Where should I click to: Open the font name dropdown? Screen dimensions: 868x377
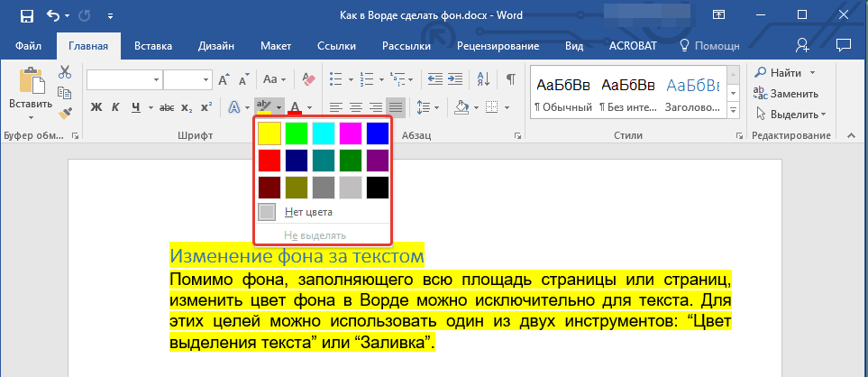tap(157, 79)
